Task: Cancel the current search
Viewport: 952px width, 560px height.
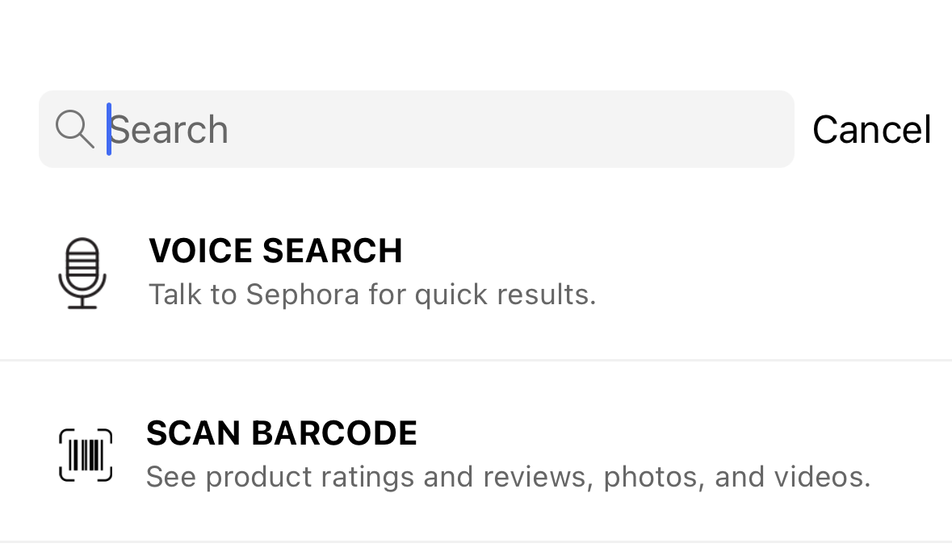Action: pos(872,129)
